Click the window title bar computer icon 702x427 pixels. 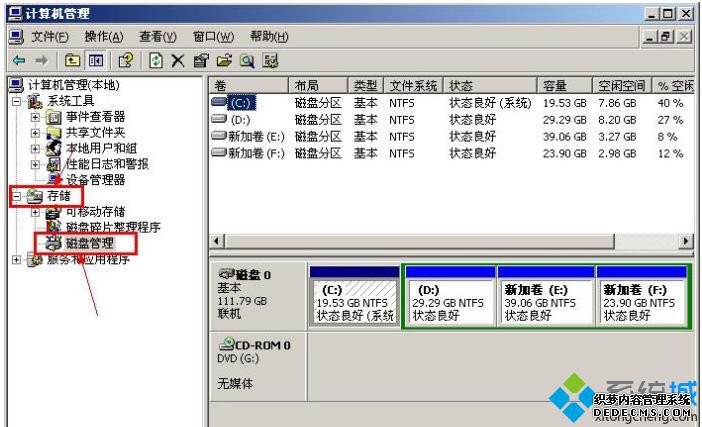(x=15, y=13)
